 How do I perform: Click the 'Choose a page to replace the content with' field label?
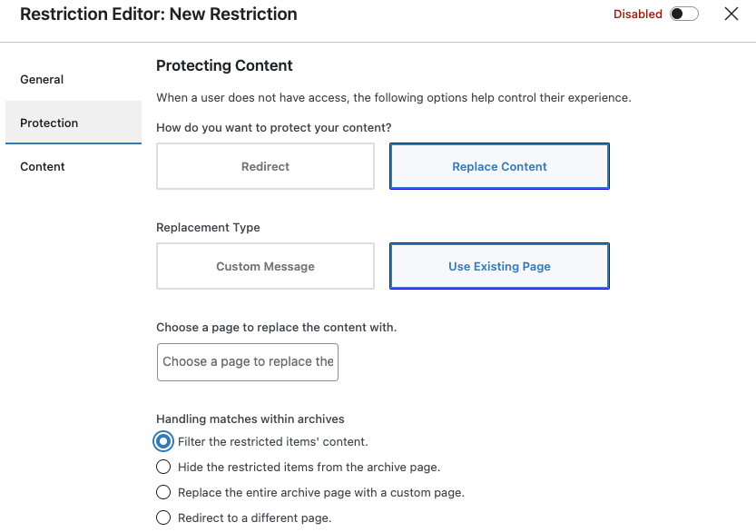click(x=276, y=328)
